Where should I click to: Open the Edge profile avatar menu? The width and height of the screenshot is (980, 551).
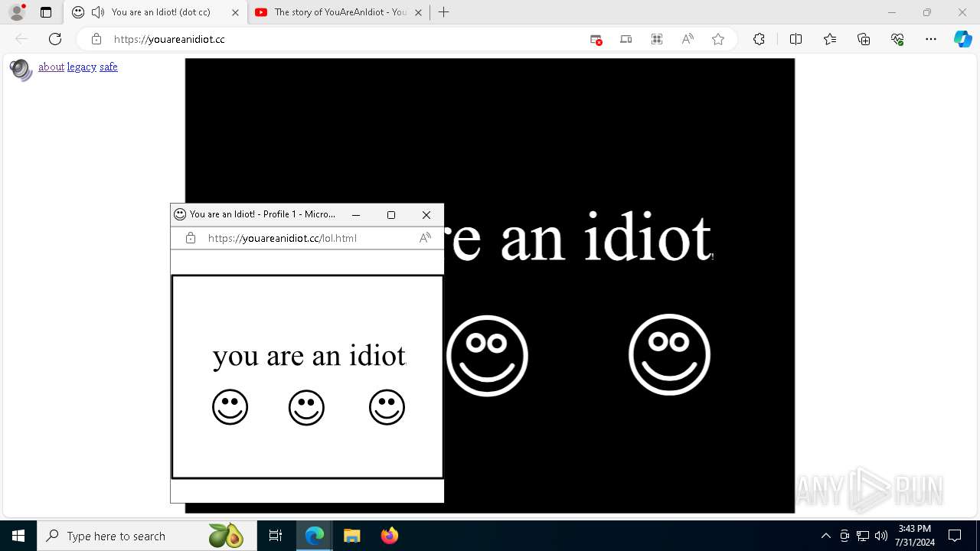pos(17,12)
